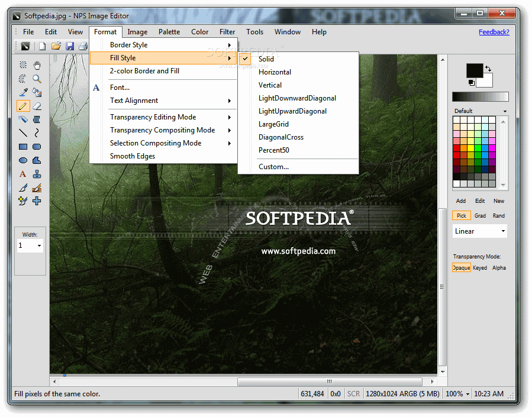Viewport: 532px width, 417px height.
Task: Open the Default palette dropdown
Action: tap(505, 111)
